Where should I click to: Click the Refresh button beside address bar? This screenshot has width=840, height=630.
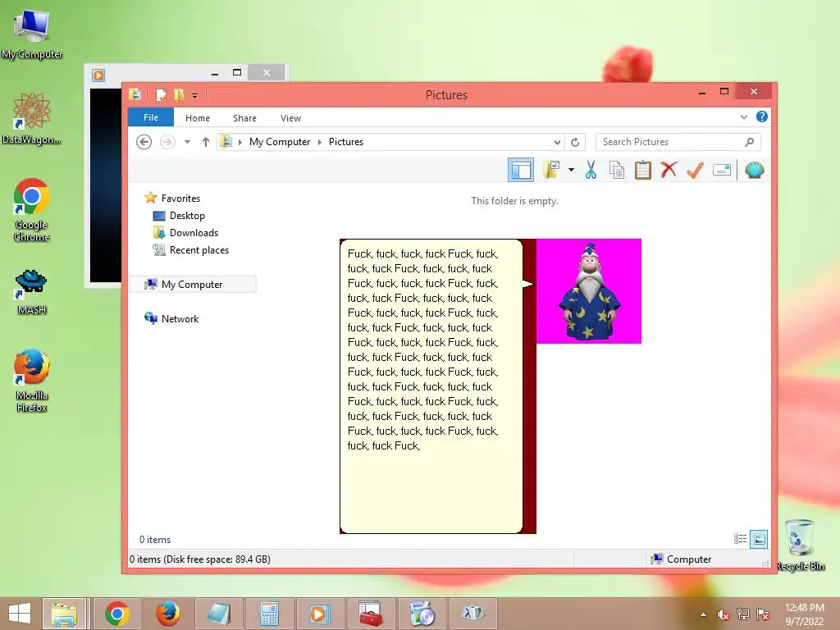coord(575,142)
